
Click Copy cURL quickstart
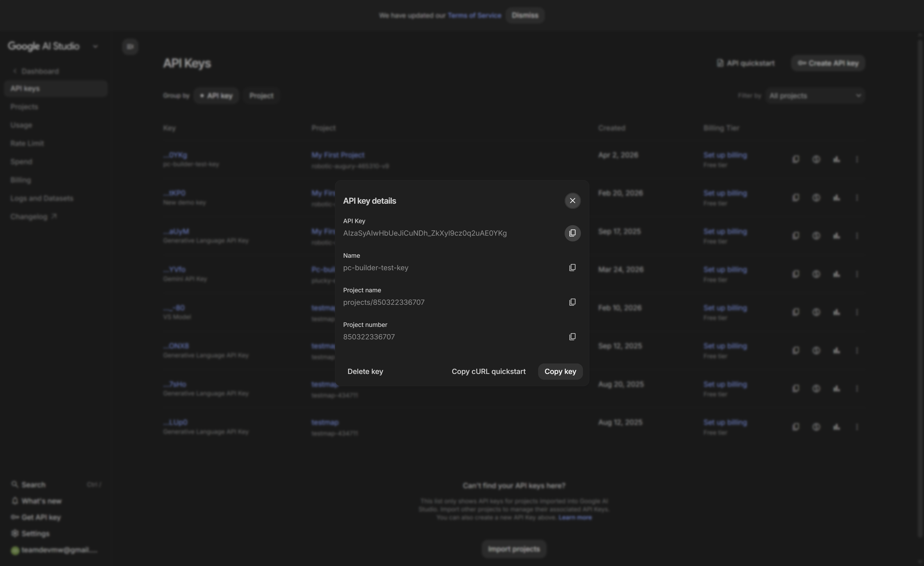point(489,371)
